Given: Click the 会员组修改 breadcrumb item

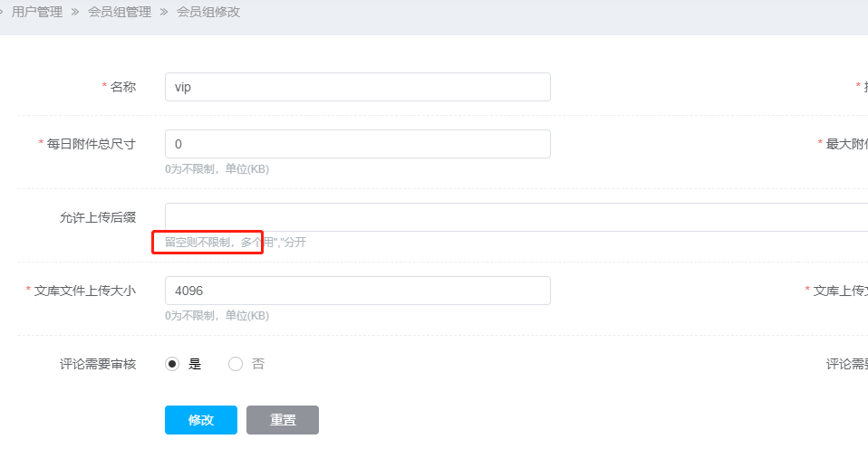Looking at the screenshot, I should [x=207, y=13].
